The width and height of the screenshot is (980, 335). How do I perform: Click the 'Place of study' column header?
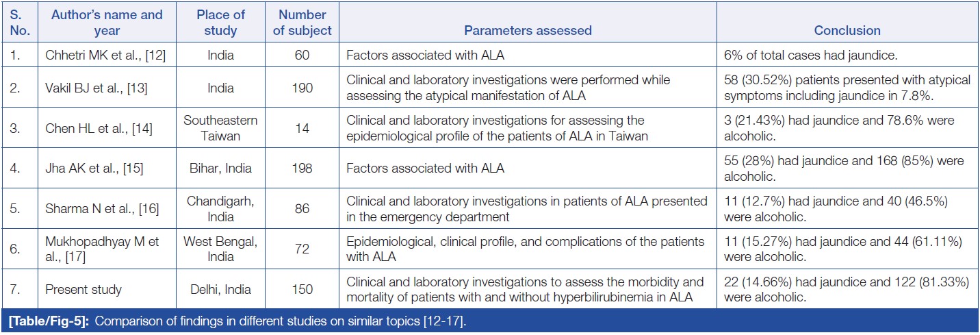(x=221, y=23)
